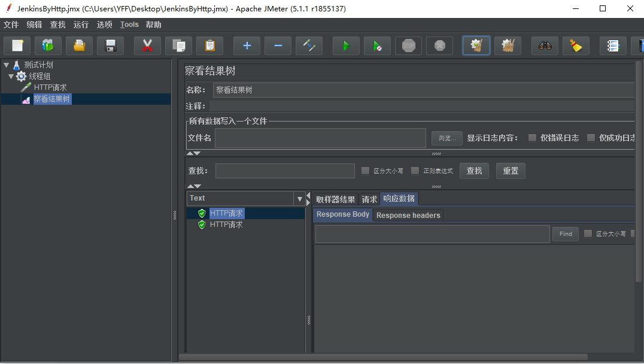Enable 仅成功日志 checkbox
644x364 pixels.
point(591,138)
